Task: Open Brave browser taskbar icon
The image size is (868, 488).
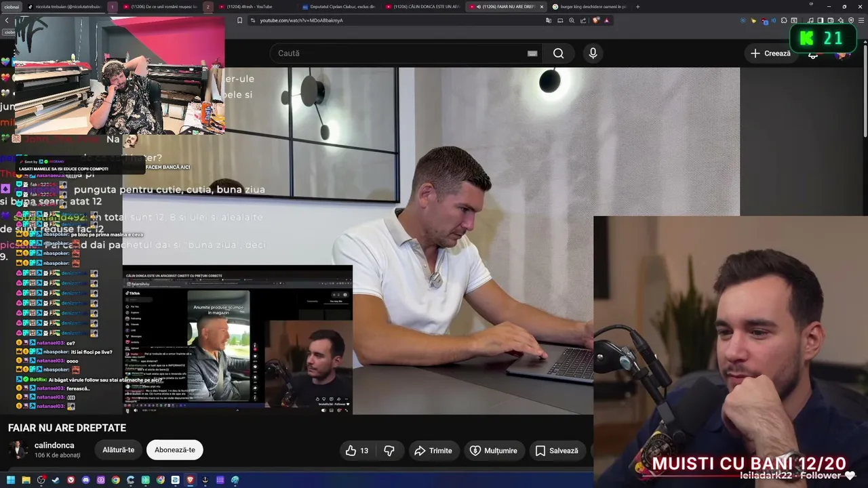Action: tap(190, 480)
